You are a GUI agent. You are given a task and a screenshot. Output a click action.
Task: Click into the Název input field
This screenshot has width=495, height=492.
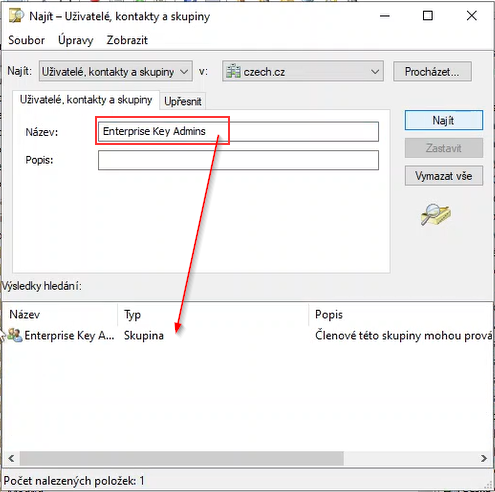[x=238, y=131]
